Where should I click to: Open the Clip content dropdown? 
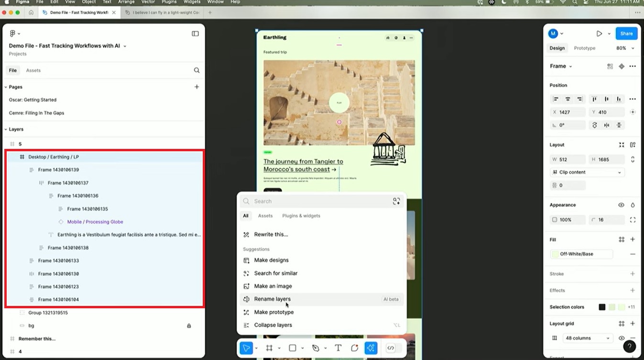(x=588, y=172)
